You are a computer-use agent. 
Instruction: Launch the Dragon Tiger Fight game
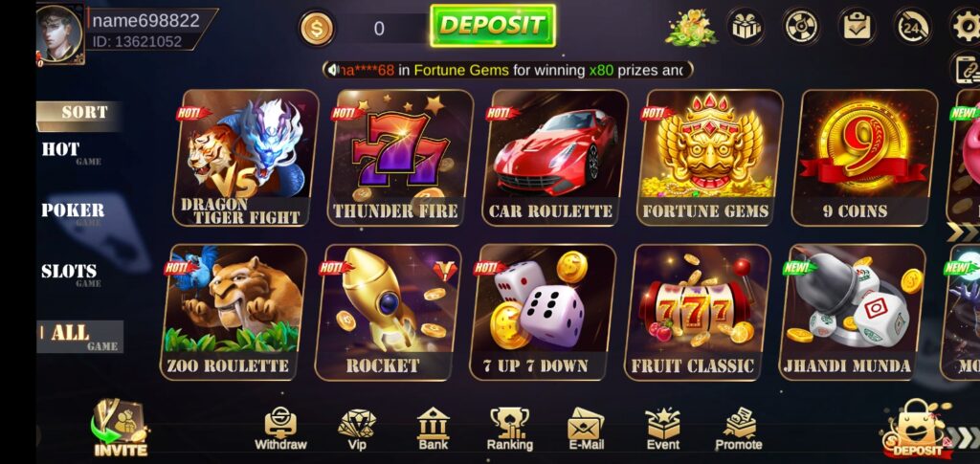coord(245,158)
